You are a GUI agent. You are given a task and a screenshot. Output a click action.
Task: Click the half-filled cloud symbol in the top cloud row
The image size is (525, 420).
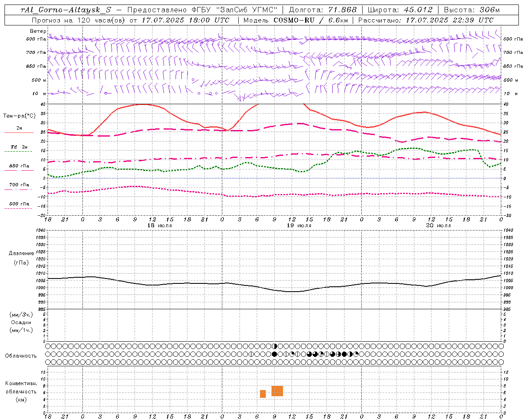tap(274, 346)
